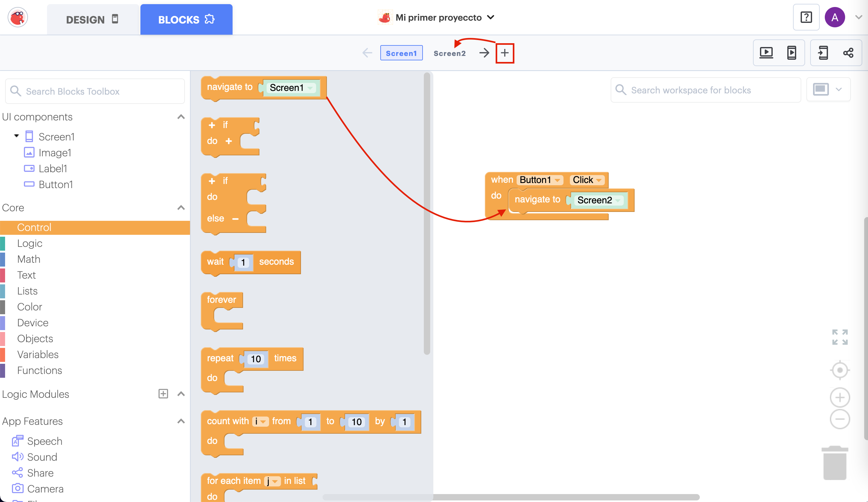The height and width of the screenshot is (502, 868).
Task: Open the share project icon
Action: click(x=848, y=53)
